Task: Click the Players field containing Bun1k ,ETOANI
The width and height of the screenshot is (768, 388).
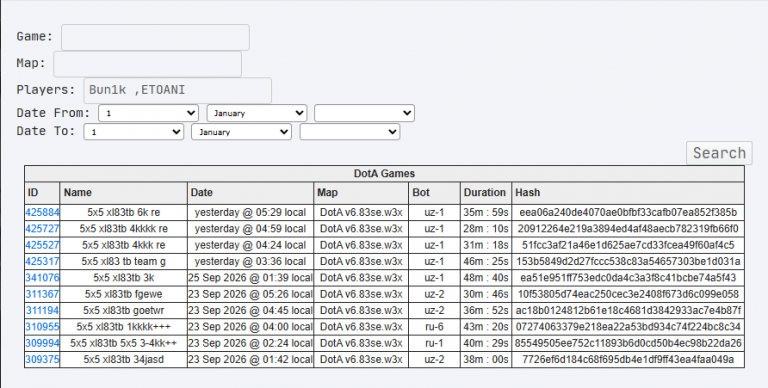Action: coord(177,90)
